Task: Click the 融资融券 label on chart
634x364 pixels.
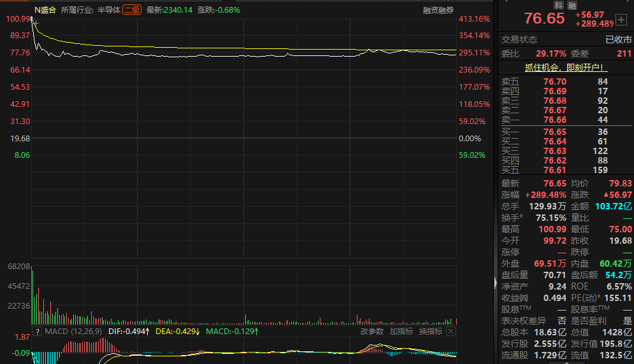Action: [438, 10]
